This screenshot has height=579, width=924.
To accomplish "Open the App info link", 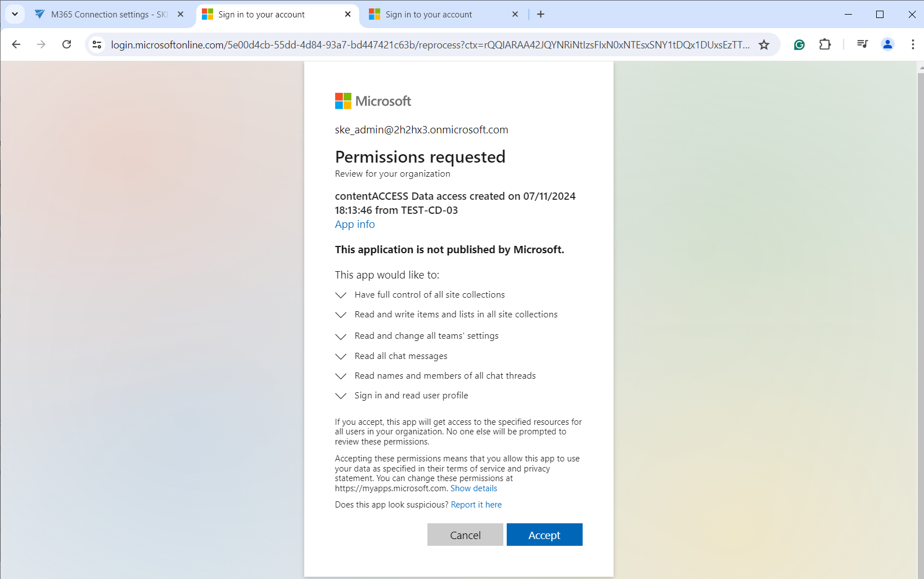I will pos(354,224).
